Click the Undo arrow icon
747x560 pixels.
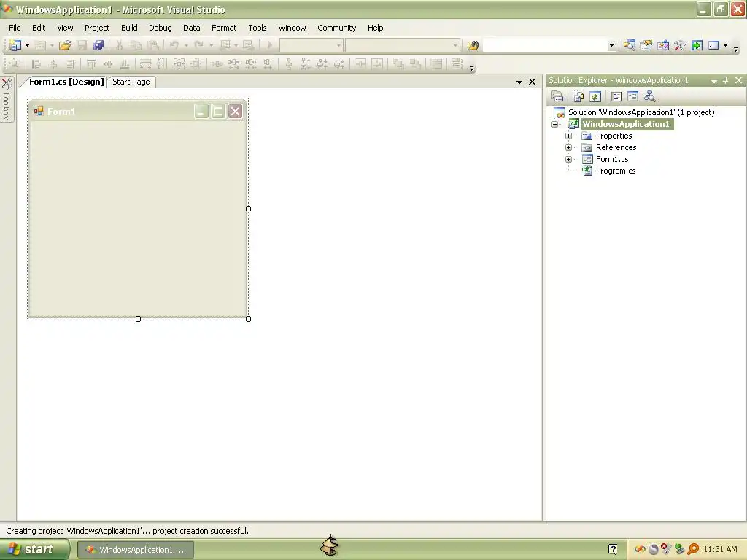[x=174, y=45]
